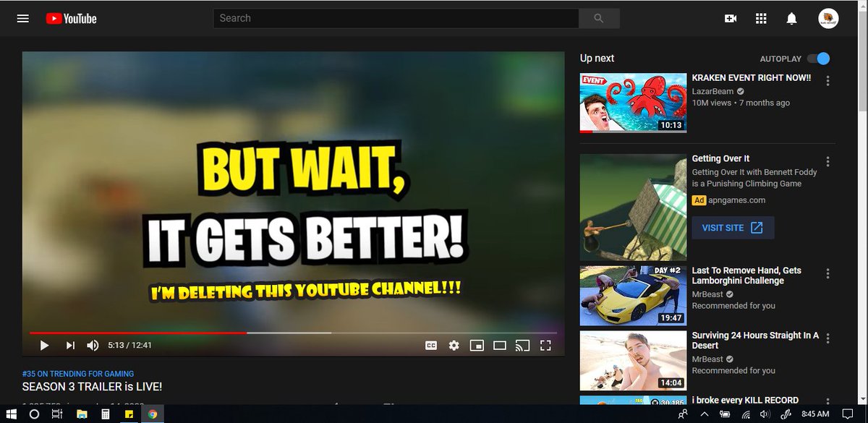Open options menu for KRAKEN EVENT video
Viewport: 868px width, 423px height.
[x=827, y=80]
